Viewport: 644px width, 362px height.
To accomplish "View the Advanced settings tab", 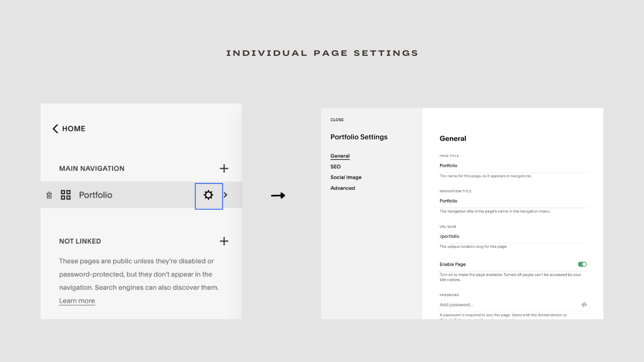I will point(343,188).
